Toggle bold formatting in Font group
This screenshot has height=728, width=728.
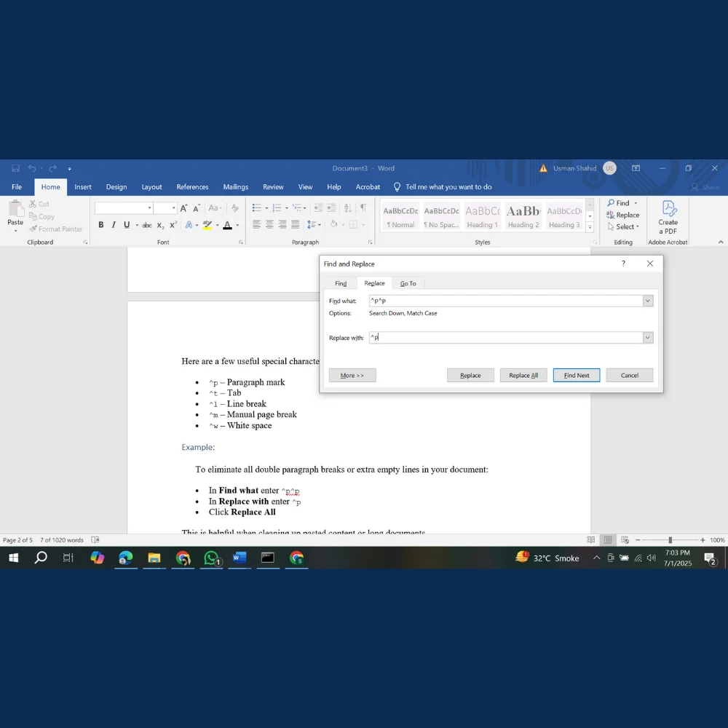tap(100, 225)
